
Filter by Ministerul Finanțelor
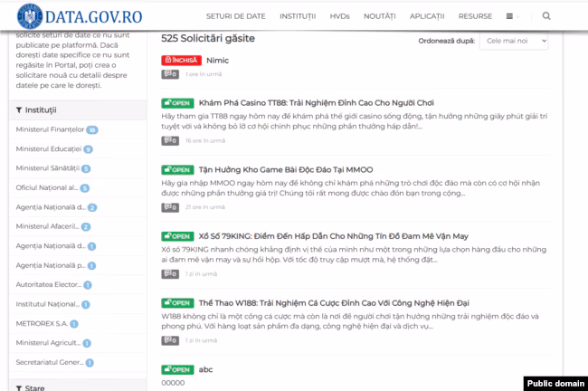coord(51,130)
